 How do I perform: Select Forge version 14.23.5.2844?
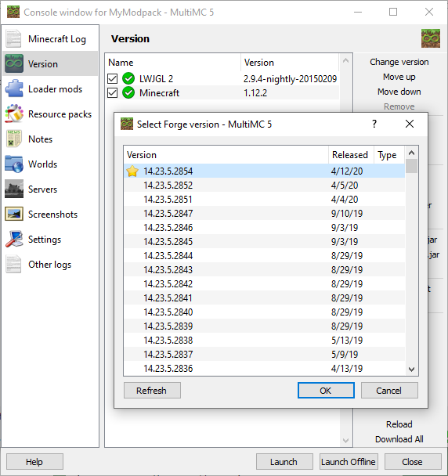click(264, 255)
